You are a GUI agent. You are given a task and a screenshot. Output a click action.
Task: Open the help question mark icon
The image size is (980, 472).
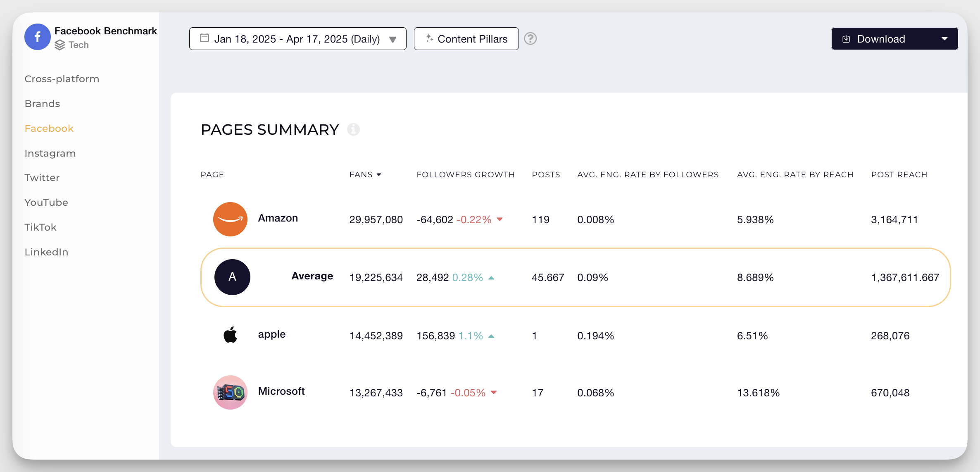[x=530, y=38]
